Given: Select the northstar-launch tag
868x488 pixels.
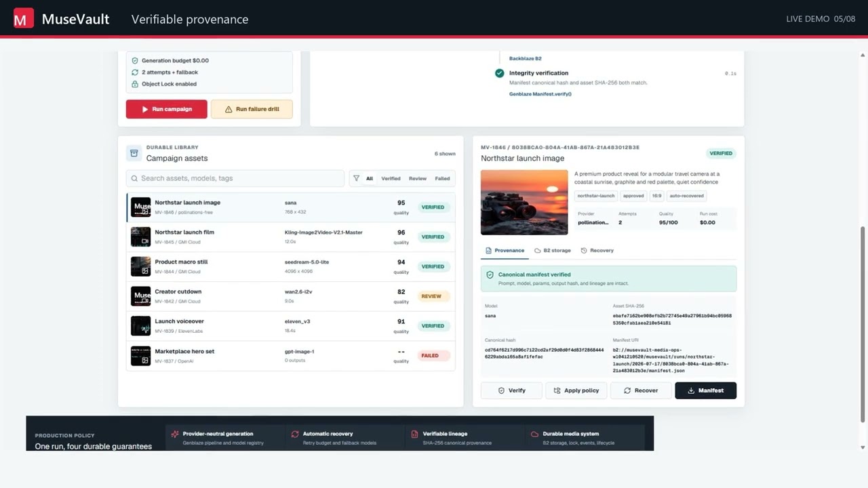Looking at the screenshot, I should 597,196.
